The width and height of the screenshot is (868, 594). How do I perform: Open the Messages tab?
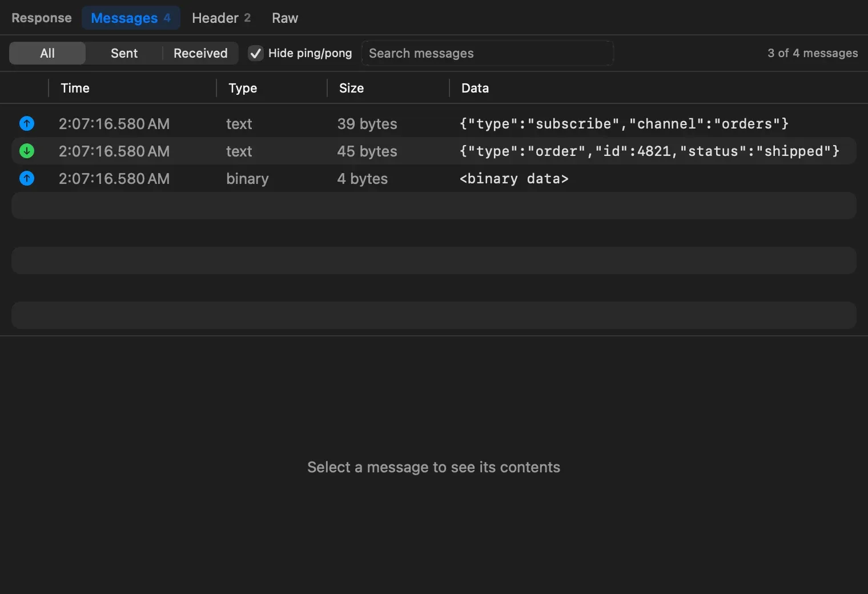point(131,18)
